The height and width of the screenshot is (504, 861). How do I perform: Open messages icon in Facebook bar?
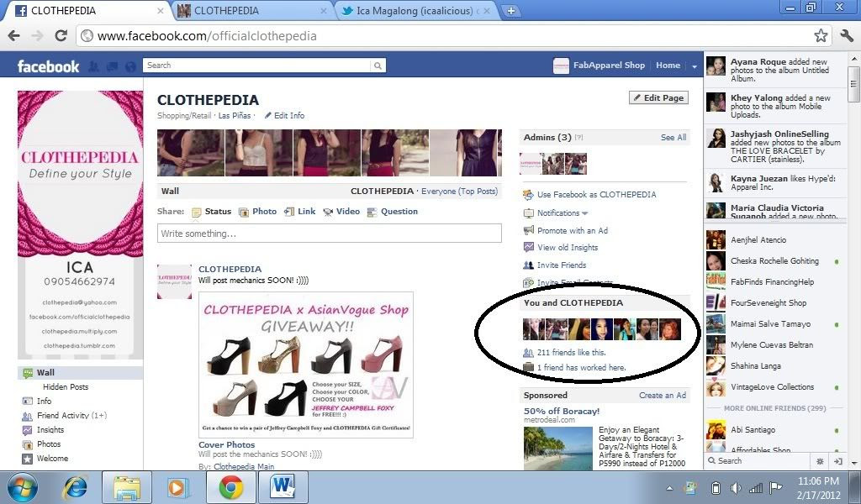pos(112,66)
